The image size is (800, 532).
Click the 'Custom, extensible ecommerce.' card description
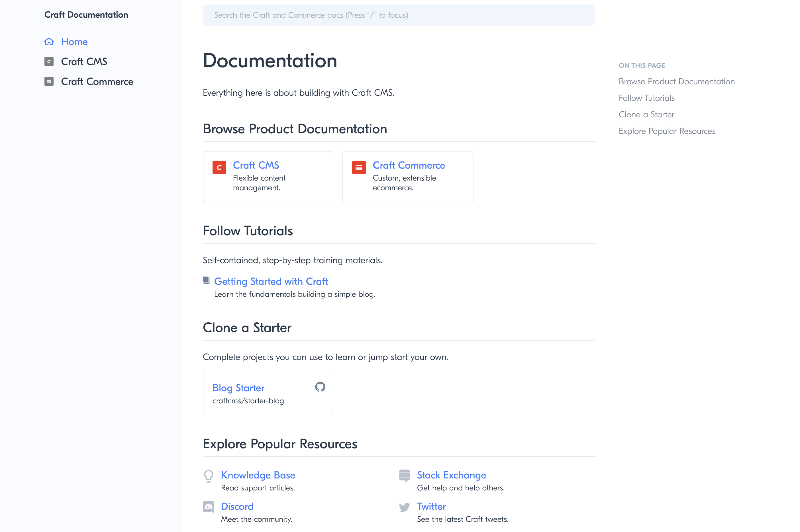404,183
